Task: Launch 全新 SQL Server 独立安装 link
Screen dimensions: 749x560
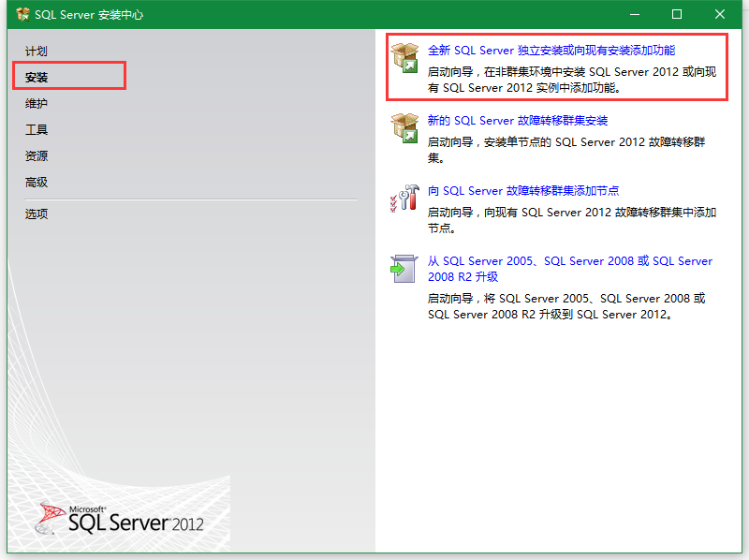Action: click(551, 51)
